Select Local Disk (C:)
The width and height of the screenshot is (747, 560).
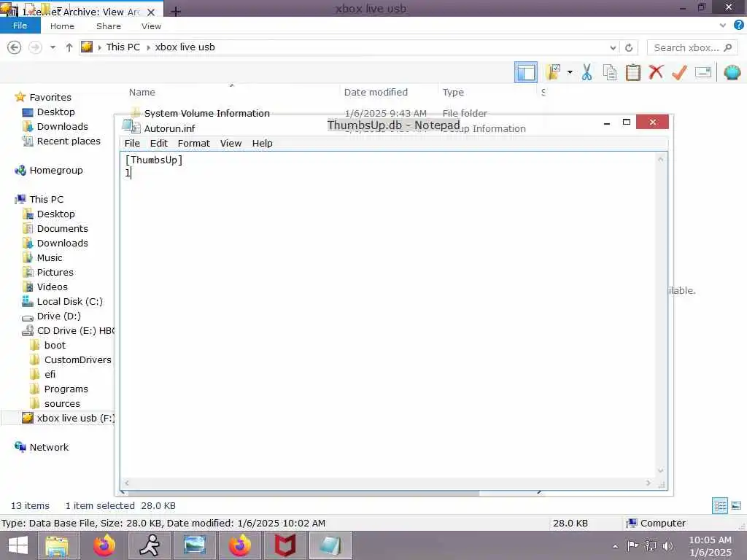69,301
